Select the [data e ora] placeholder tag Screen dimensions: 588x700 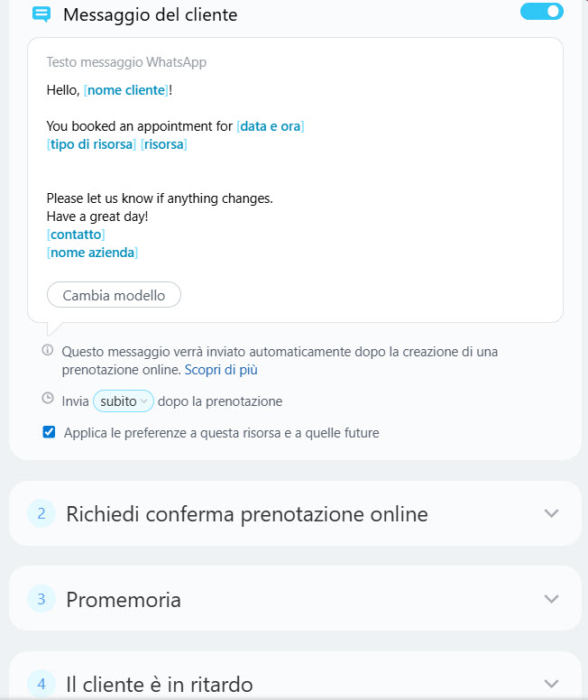(x=271, y=126)
